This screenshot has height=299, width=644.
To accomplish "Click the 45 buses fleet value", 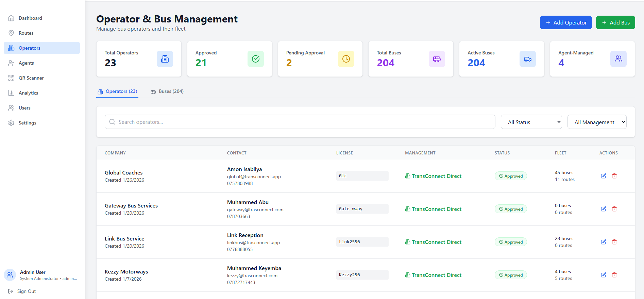I will 564,172.
